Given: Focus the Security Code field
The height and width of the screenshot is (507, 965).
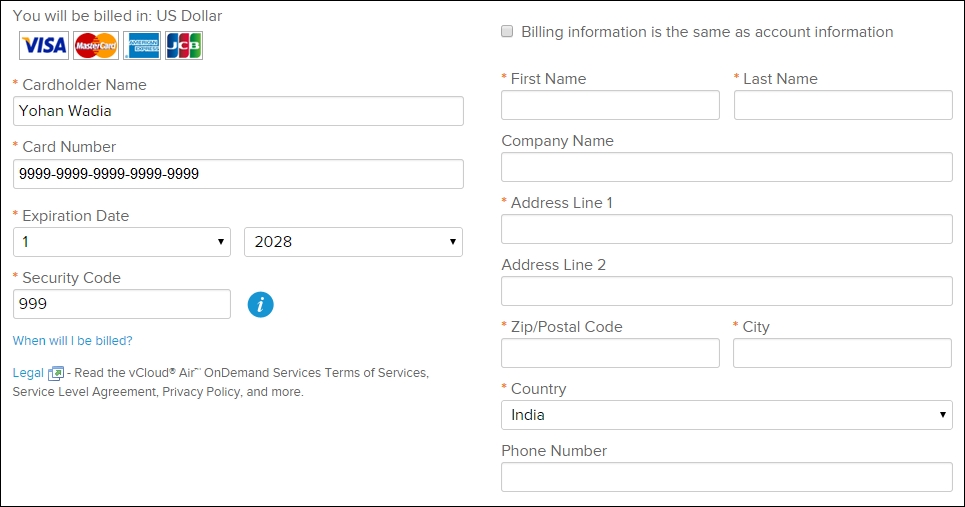Looking at the screenshot, I should point(122,304).
